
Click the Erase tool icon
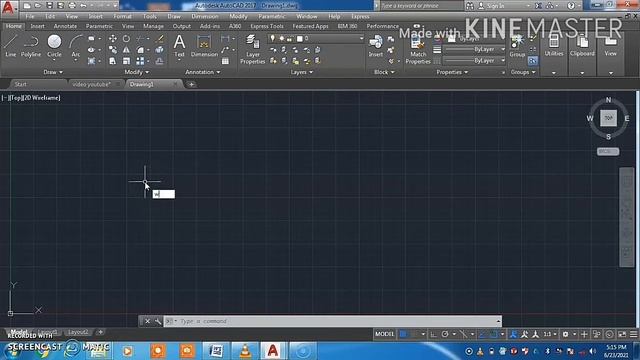coord(160,38)
